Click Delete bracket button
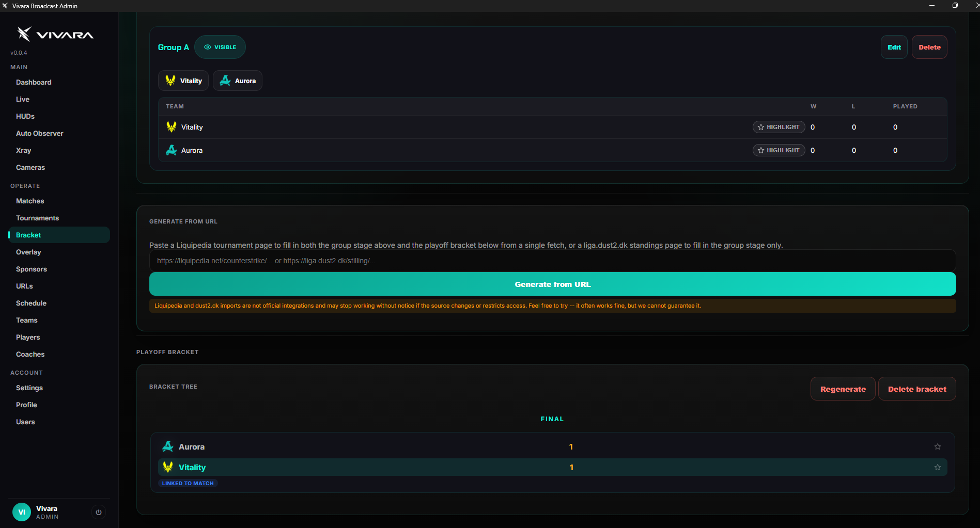The image size is (980, 528). tap(917, 389)
